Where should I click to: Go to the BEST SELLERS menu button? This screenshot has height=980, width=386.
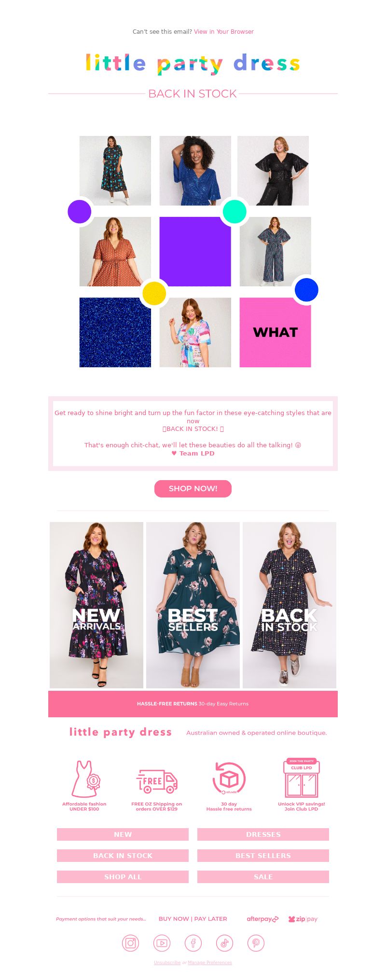[263, 856]
